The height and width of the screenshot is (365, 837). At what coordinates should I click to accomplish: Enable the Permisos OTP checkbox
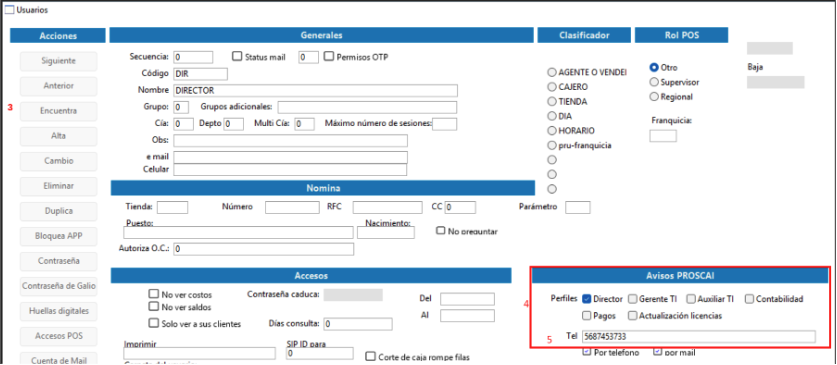pyautogui.click(x=329, y=56)
